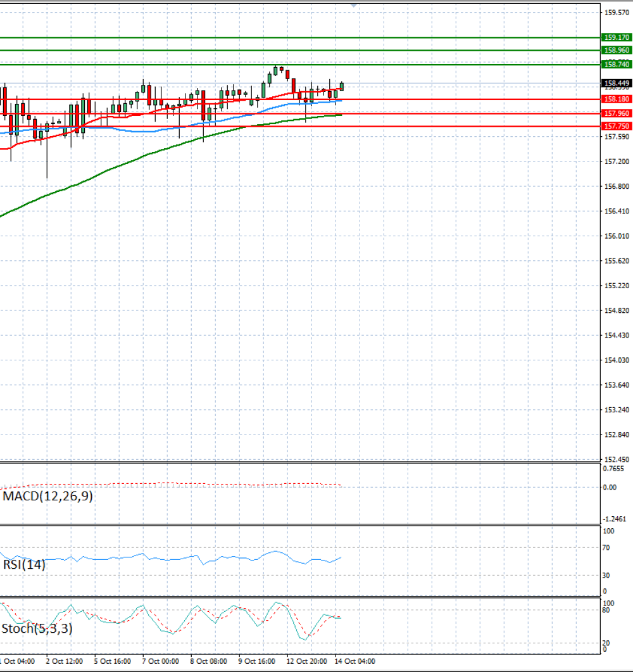The width and height of the screenshot is (633, 672).
Task: Click the 152.450 price axis value
Action: (617, 459)
